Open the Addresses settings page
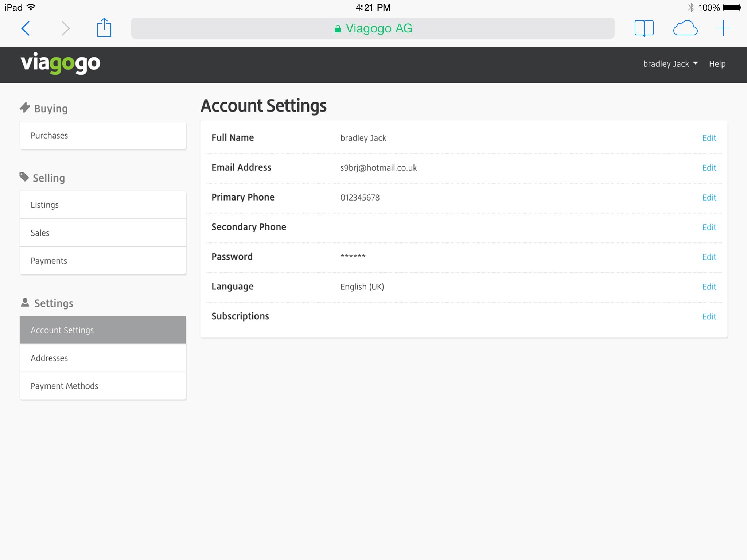This screenshot has height=560, width=747. coord(103,358)
